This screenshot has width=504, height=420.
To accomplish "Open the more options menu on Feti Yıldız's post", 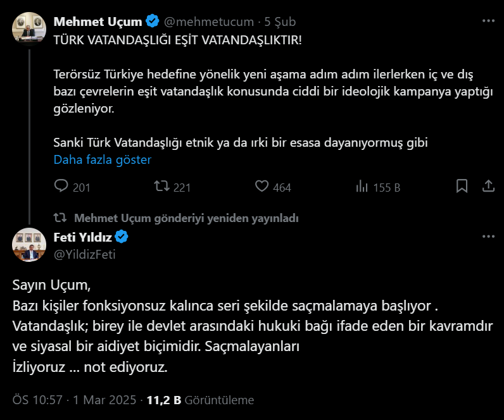I will [x=488, y=237].
